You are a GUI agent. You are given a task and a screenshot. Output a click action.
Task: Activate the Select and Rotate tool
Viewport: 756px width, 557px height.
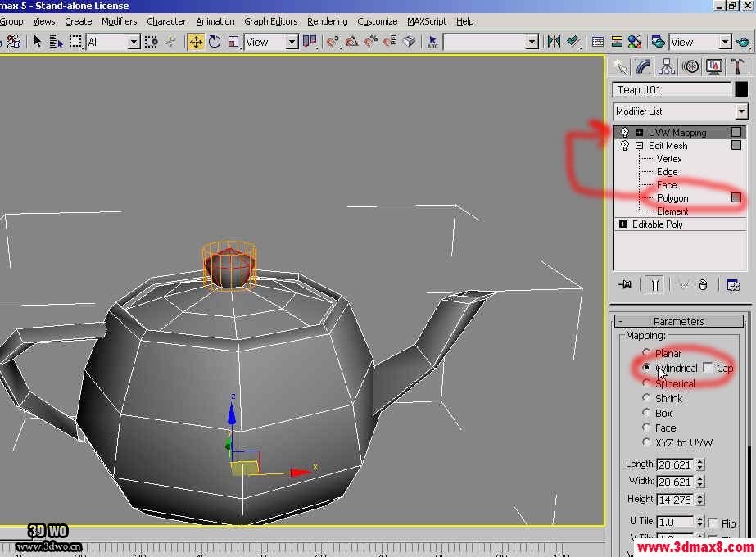[215, 42]
